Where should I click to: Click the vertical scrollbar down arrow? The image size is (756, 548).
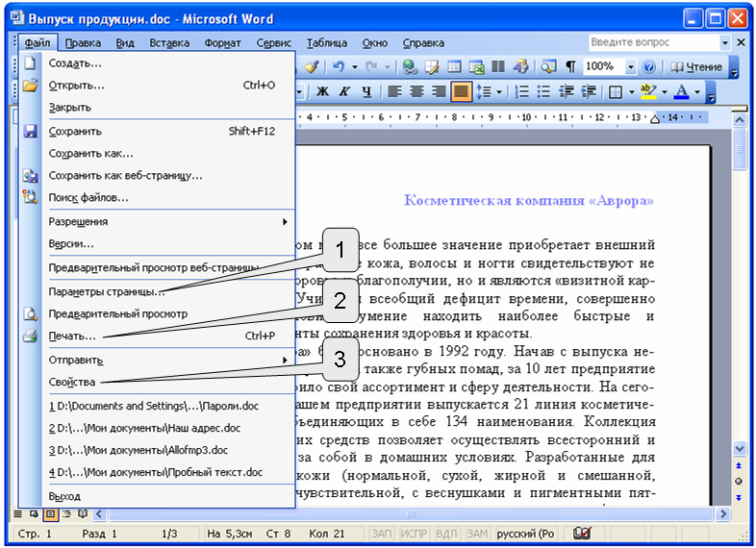740,449
